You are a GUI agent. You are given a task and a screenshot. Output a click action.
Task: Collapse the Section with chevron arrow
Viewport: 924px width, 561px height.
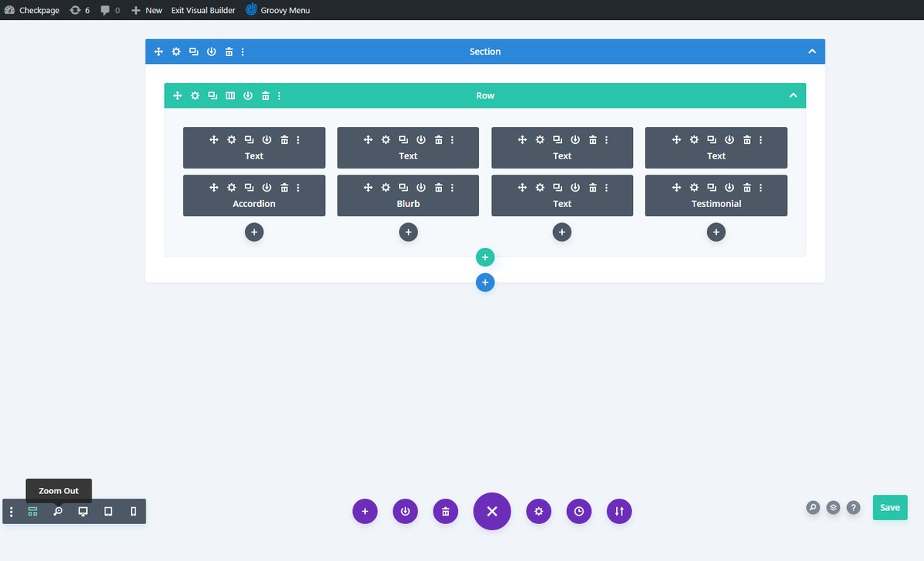(x=812, y=52)
